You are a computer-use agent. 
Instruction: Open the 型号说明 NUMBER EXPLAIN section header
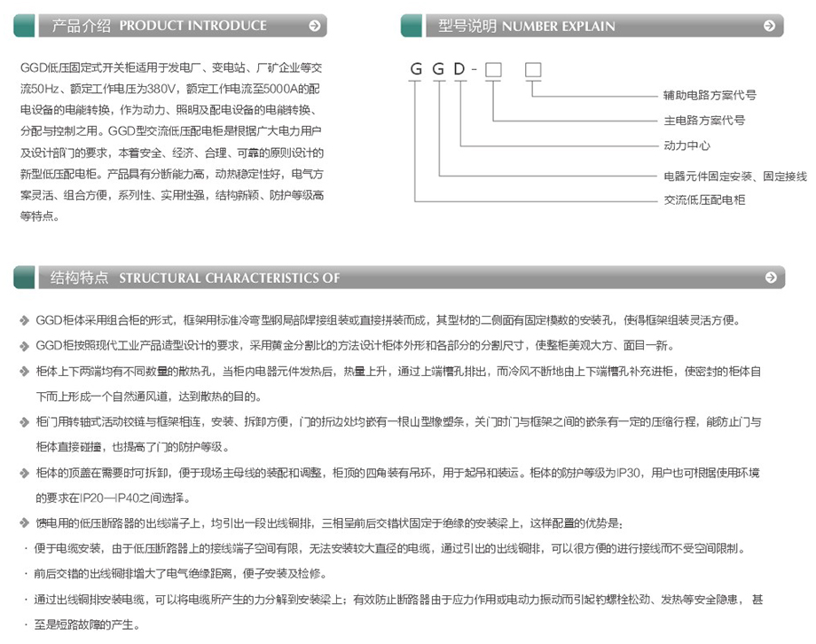click(605, 26)
